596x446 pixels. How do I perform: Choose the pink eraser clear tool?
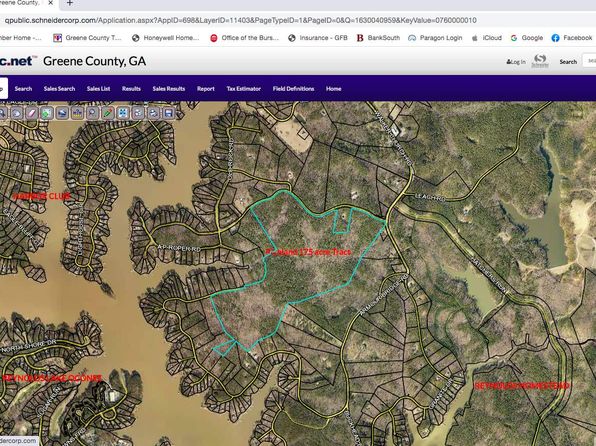pos(32,113)
